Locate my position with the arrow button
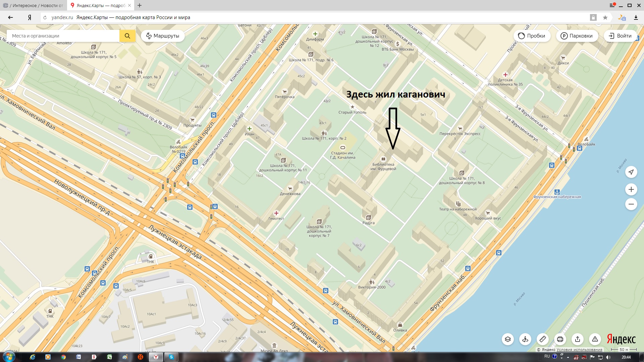The width and height of the screenshot is (644, 362). pos(631,172)
